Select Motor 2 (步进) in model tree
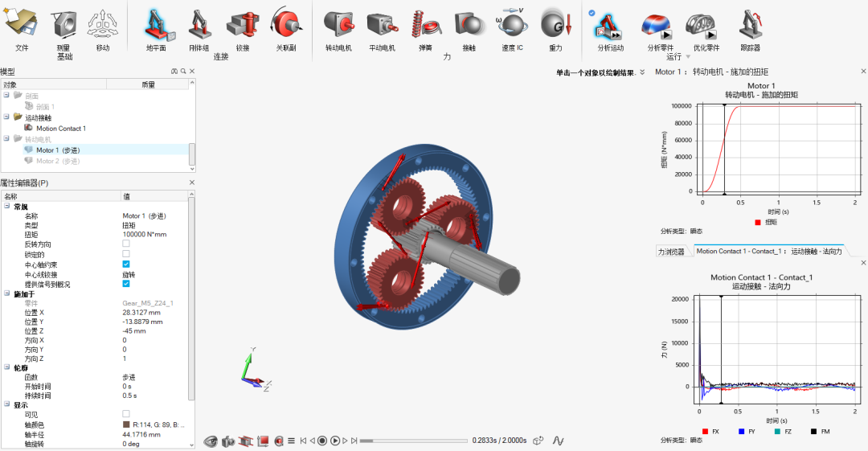 coord(58,162)
